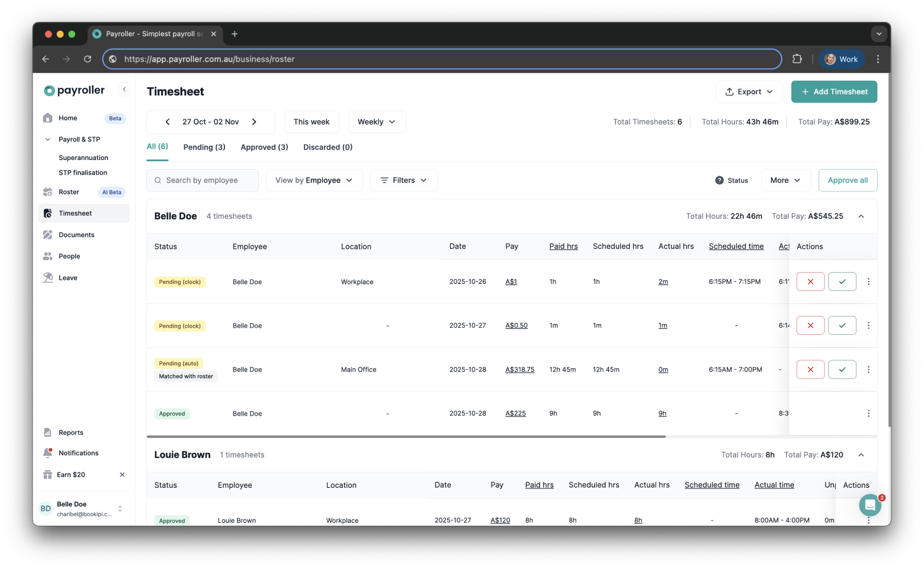Reject the 2025-10-27 timesheet with red X

point(810,325)
